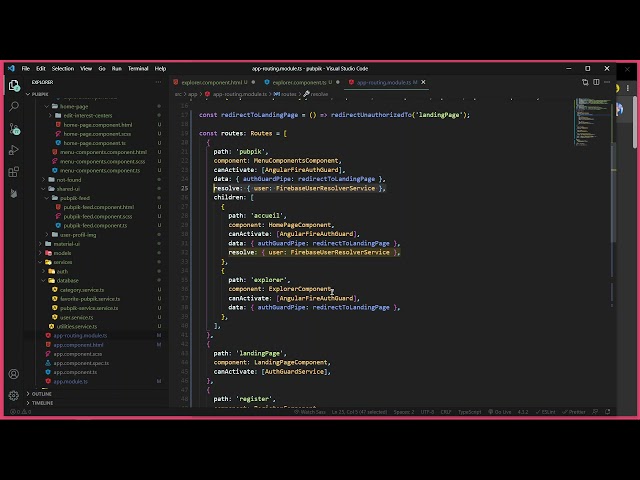Close the app-routing.module.ts tab
The image size is (640, 480).
423,82
